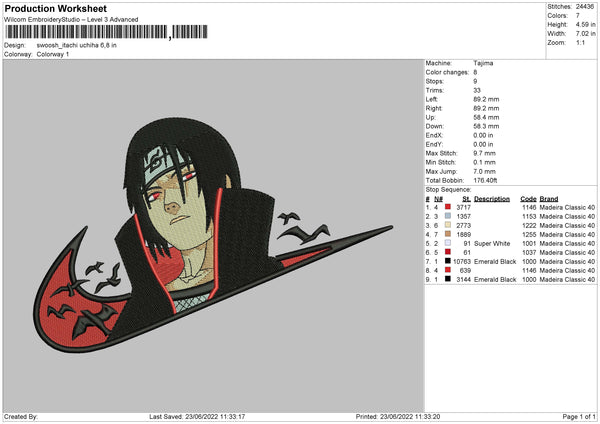Select the tan swatch with code 1255
Viewport: 600px width, 424px height.
pos(448,234)
